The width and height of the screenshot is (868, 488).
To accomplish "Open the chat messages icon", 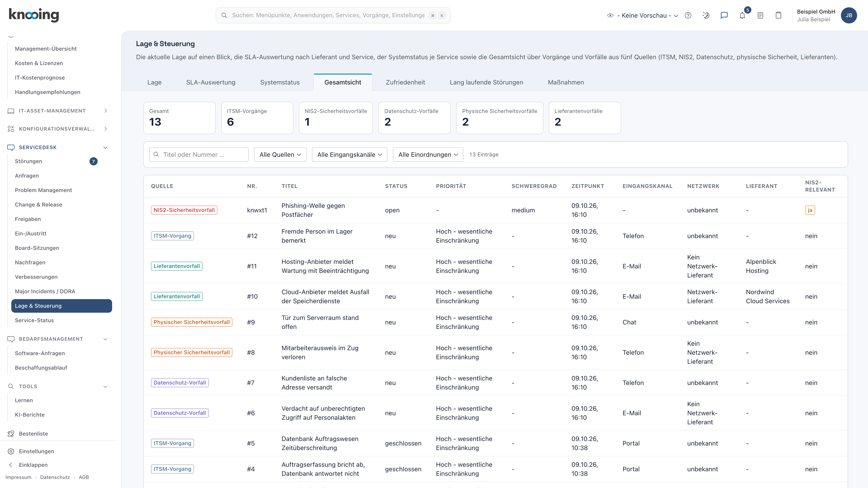I will [x=724, y=16].
